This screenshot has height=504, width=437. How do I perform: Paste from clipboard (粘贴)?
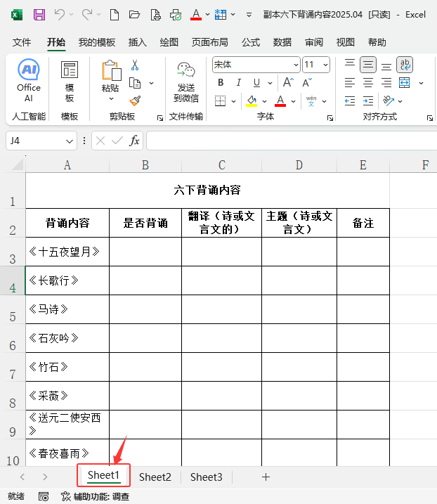coord(111,77)
